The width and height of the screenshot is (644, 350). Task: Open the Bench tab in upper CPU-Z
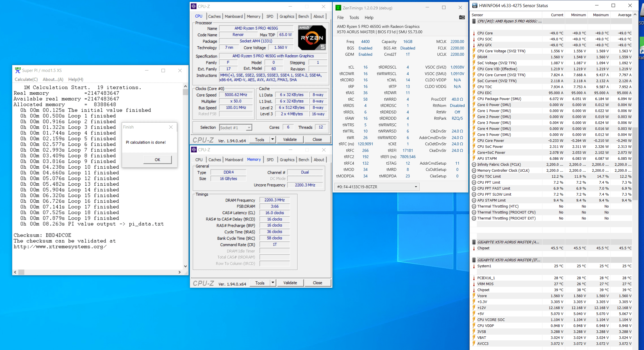pyautogui.click(x=303, y=16)
